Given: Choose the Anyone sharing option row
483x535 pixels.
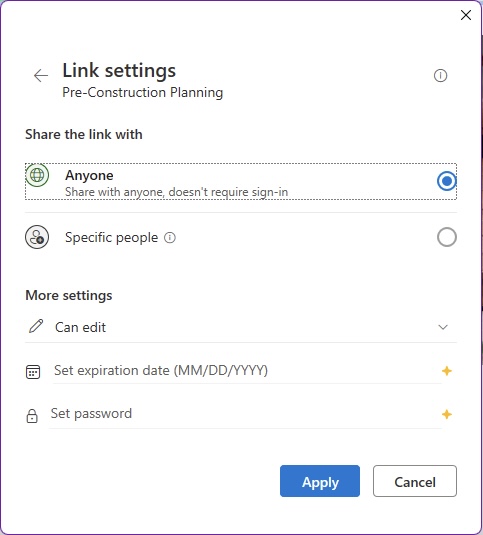Looking at the screenshot, I should [x=241, y=182].
